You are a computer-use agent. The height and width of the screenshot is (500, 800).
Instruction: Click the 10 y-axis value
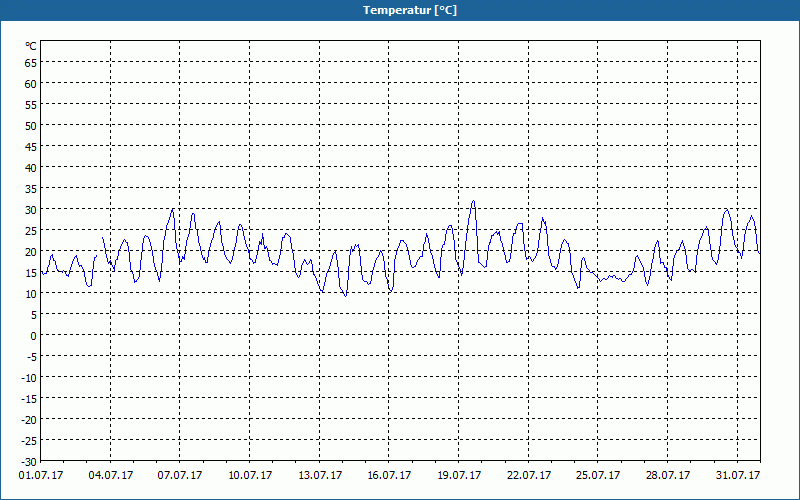point(31,293)
